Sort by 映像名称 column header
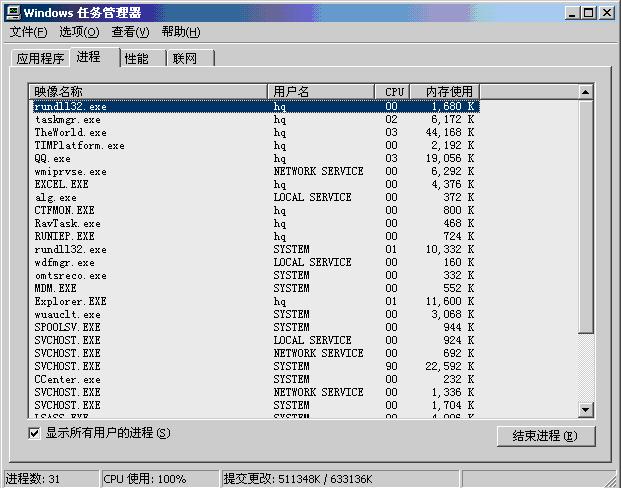 [149, 92]
